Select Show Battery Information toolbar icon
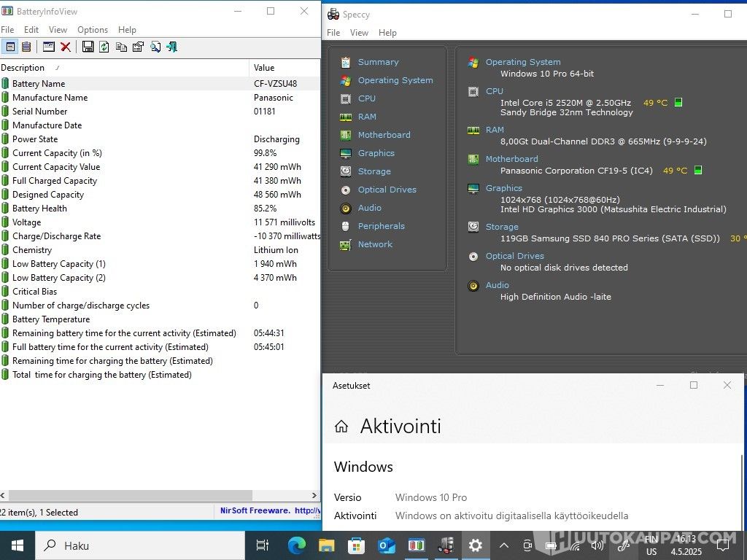 [x=10, y=47]
